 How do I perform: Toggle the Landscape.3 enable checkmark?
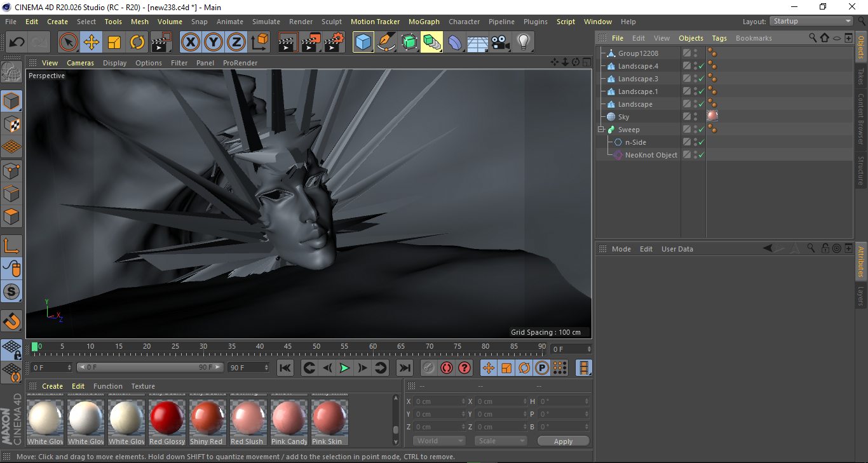(701, 79)
